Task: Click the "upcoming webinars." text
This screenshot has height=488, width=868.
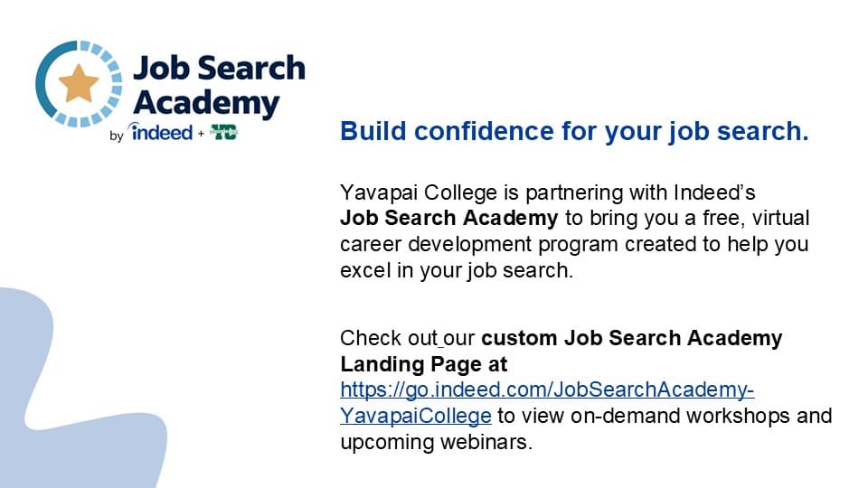Action: coord(436,442)
